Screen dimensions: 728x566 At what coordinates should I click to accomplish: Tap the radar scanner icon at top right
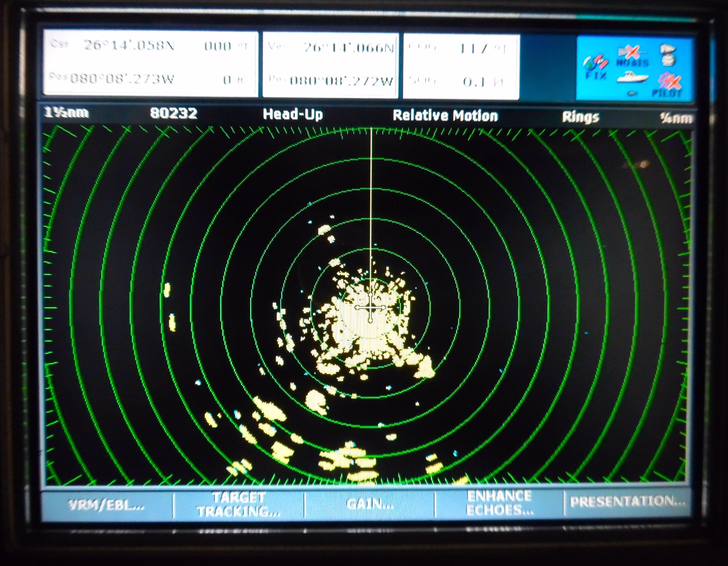pos(668,54)
